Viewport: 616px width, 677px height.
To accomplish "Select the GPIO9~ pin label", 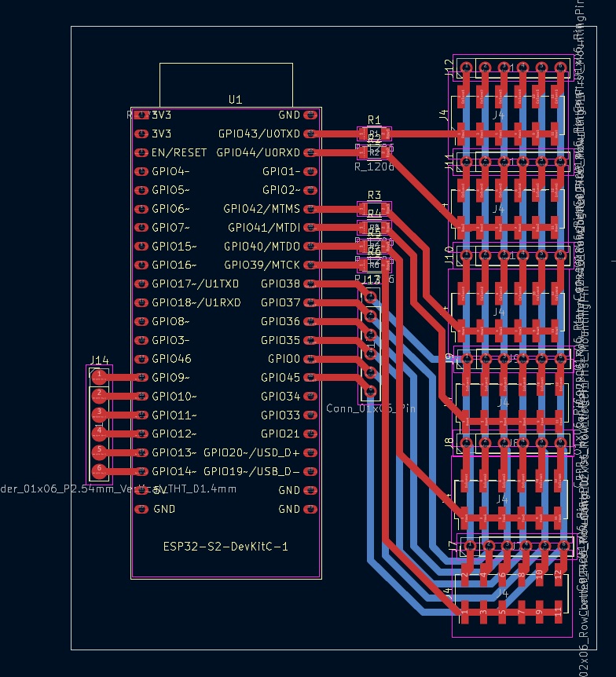I will coord(170,378).
